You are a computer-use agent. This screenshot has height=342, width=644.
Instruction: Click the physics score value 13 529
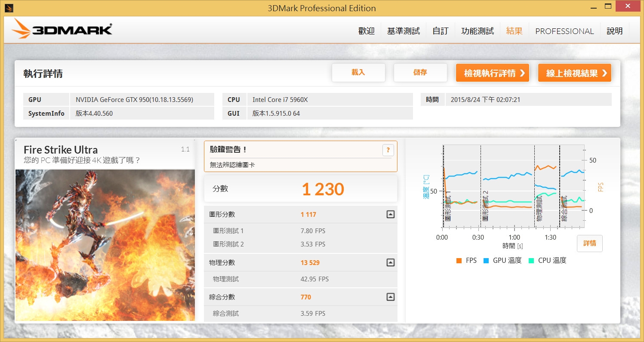(310, 263)
